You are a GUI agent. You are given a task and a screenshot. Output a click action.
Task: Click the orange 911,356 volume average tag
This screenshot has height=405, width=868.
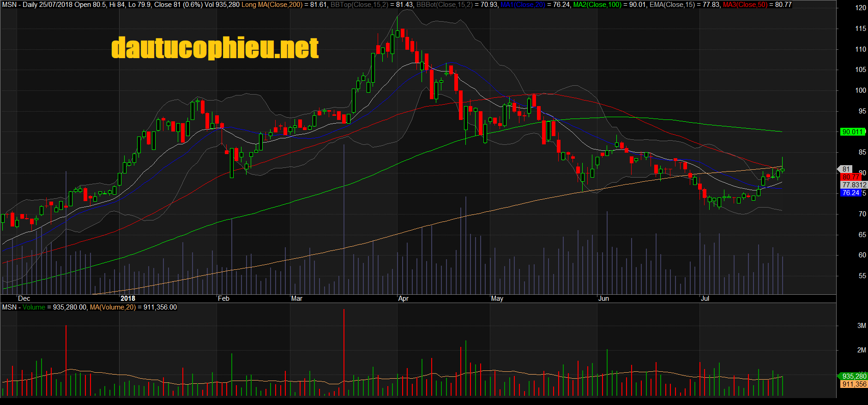click(x=854, y=384)
